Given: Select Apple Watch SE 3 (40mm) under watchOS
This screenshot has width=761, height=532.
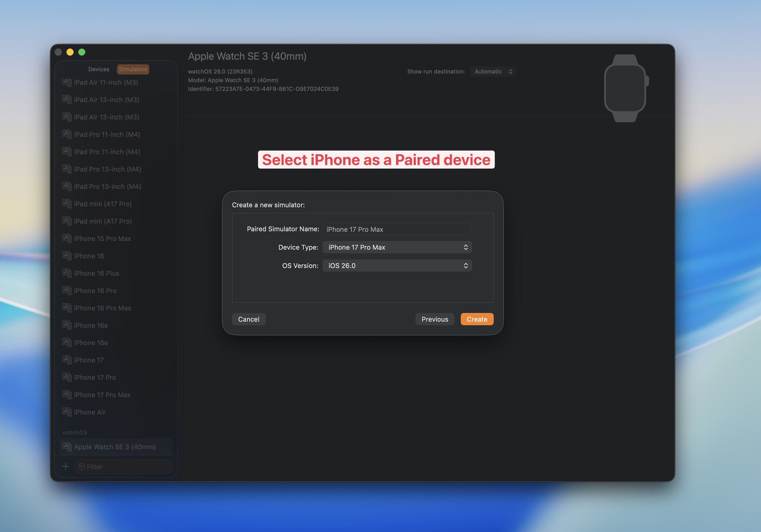Looking at the screenshot, I should [x=115, y=447].
